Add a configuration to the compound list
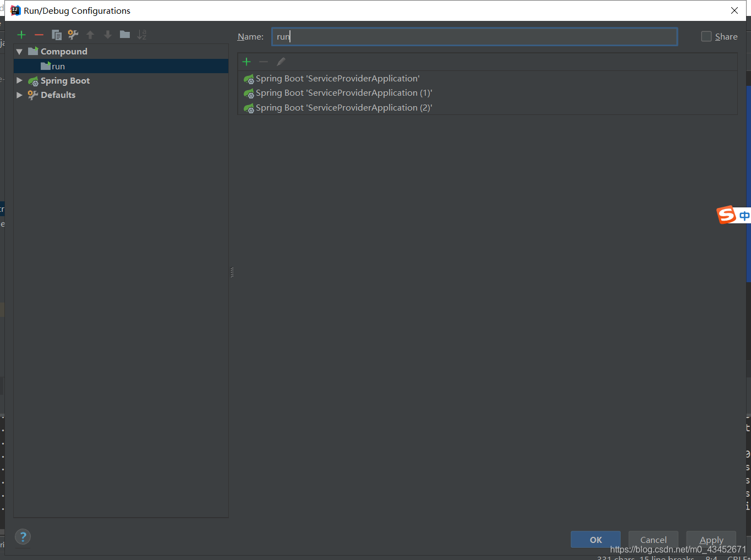751x560 pixels. click(x=246, y=62)
